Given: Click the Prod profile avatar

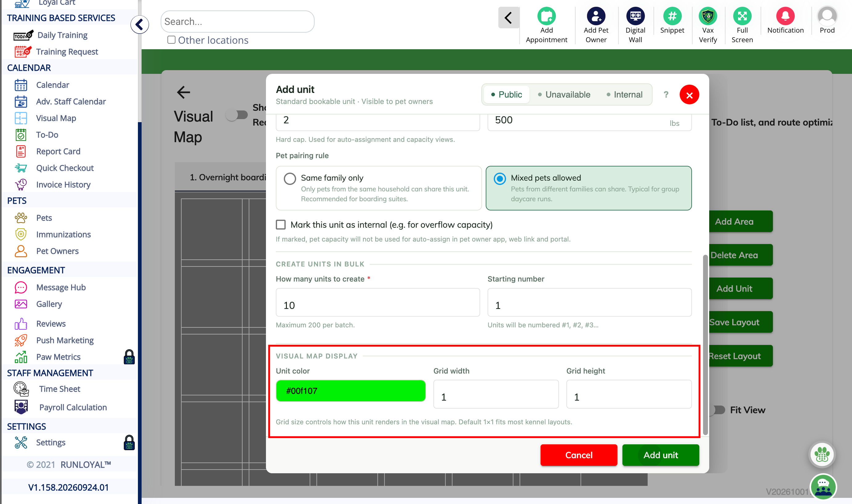Looking at the screenshot, I should click(x=827, y=16).
